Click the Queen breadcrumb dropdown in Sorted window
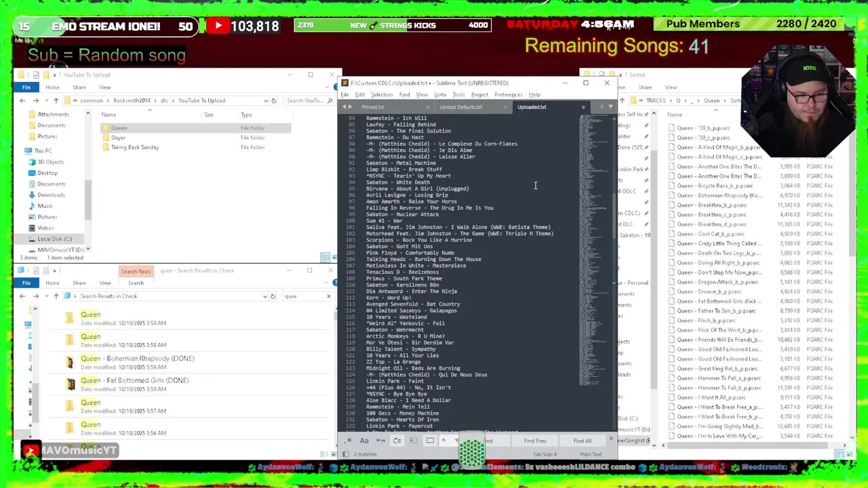The height and width of the screenshot is (488, 868). [724, 100]
